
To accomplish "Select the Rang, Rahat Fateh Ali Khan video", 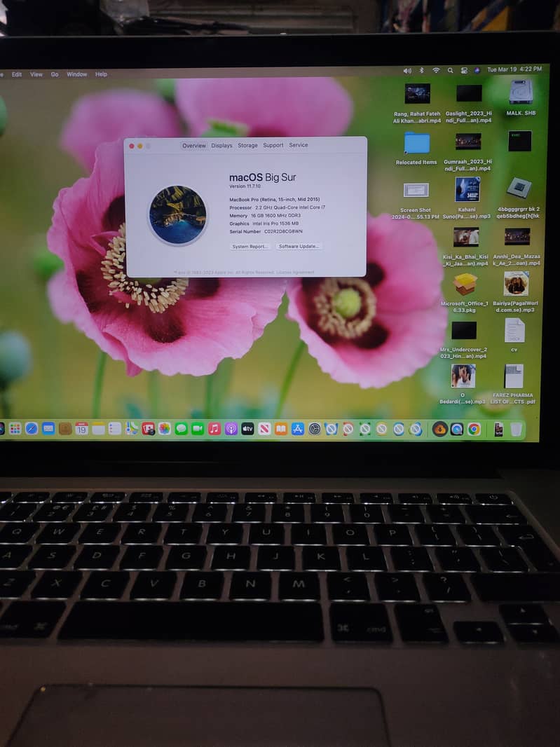I will (x=417, y=94).
